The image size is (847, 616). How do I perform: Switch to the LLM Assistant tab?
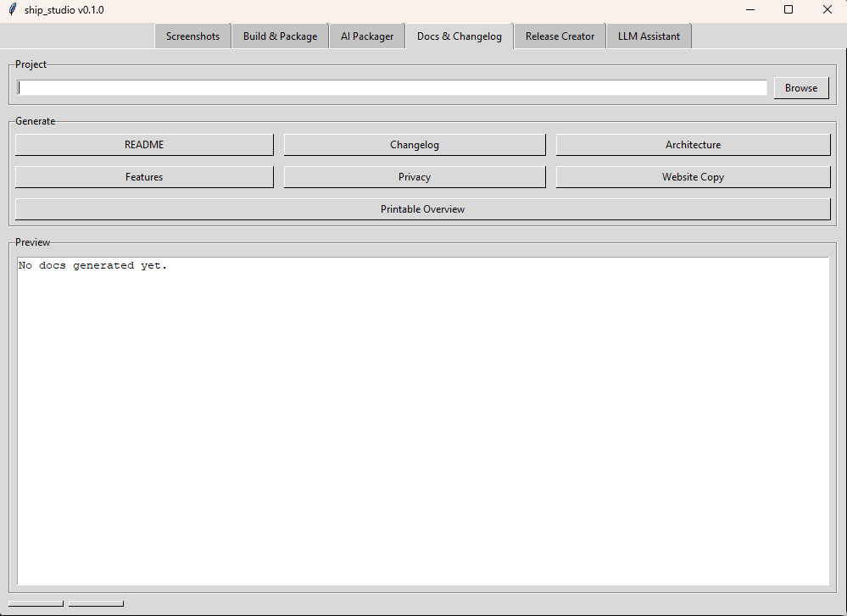(x=649, y=36)
